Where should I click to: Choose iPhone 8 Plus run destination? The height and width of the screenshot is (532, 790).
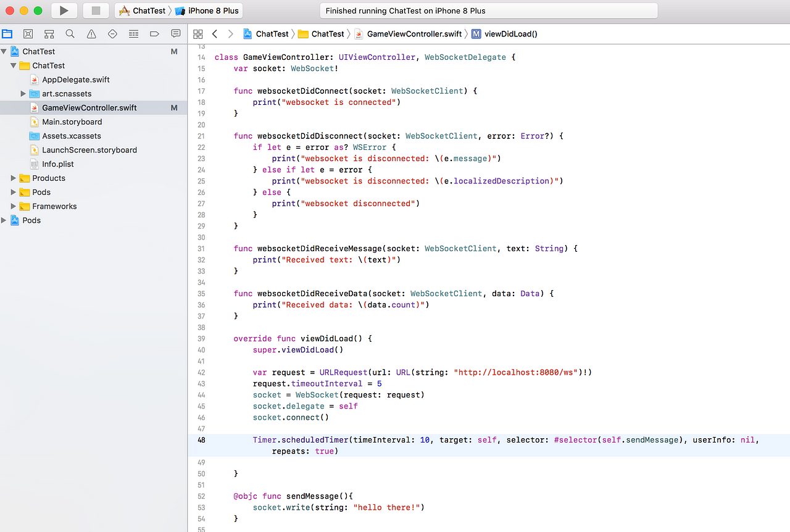207,10
